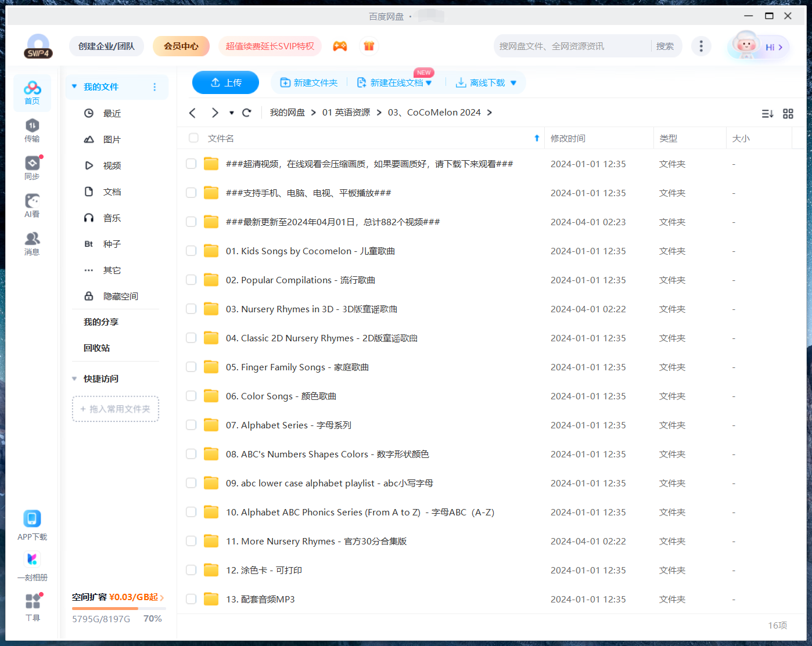Open the 传输 transfer panel in sidebar
Viewport: 812px width, 646px height.
32,130
